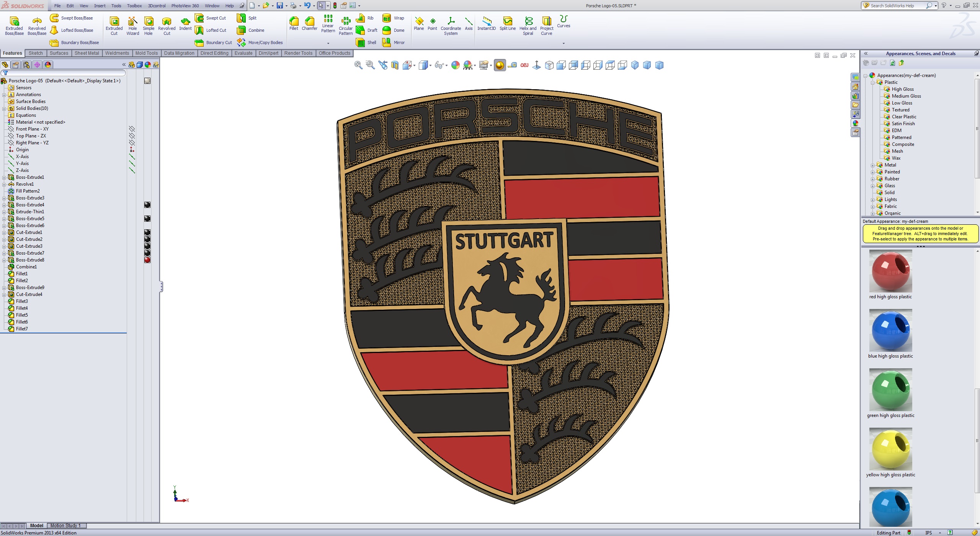Toggle display swatch for Boss-Extrude8
980x536 pixels.
(x=147, y=260)
